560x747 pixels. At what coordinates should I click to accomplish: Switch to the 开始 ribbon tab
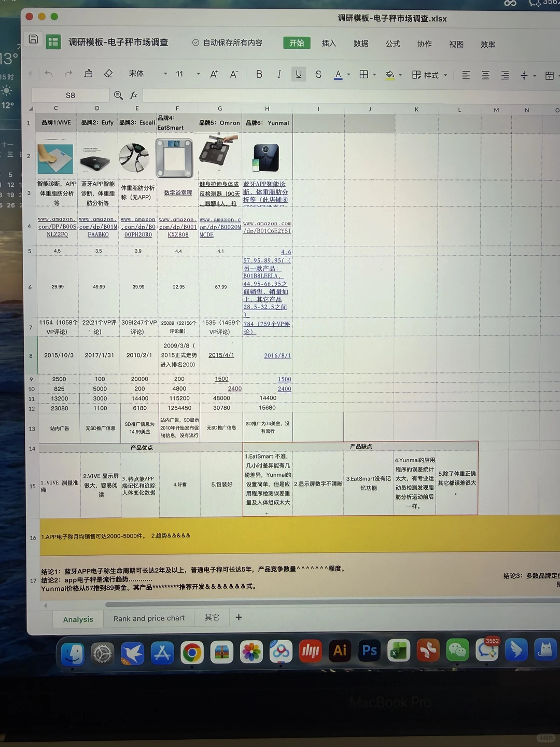[x=297, y=43]
